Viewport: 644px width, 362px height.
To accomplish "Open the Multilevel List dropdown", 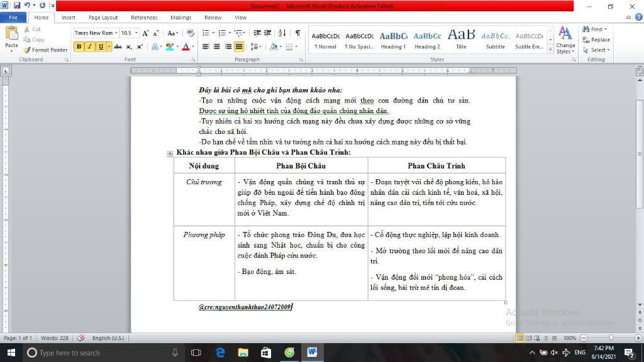I will click(245, 33).
